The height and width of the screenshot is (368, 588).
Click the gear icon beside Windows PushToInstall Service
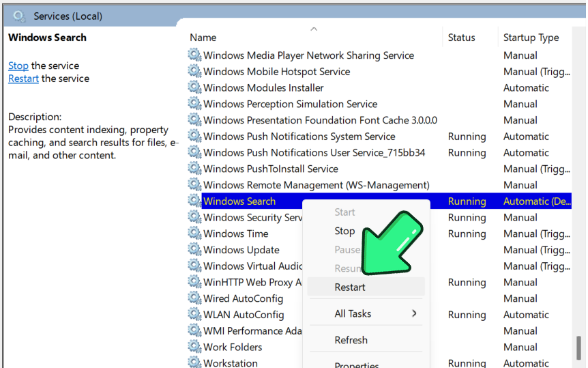[194, 168]
